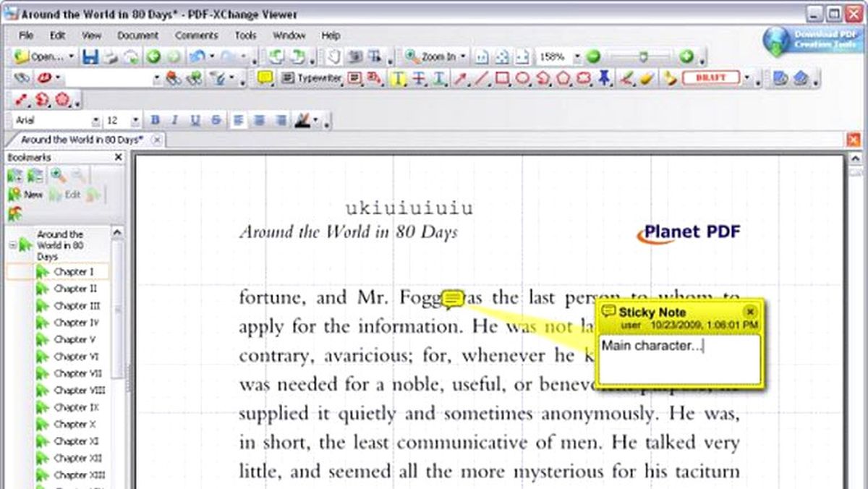This screenshot has height=489, width=868.
Task: Go to previous view with green back arrow
Action: click(153, 56)
